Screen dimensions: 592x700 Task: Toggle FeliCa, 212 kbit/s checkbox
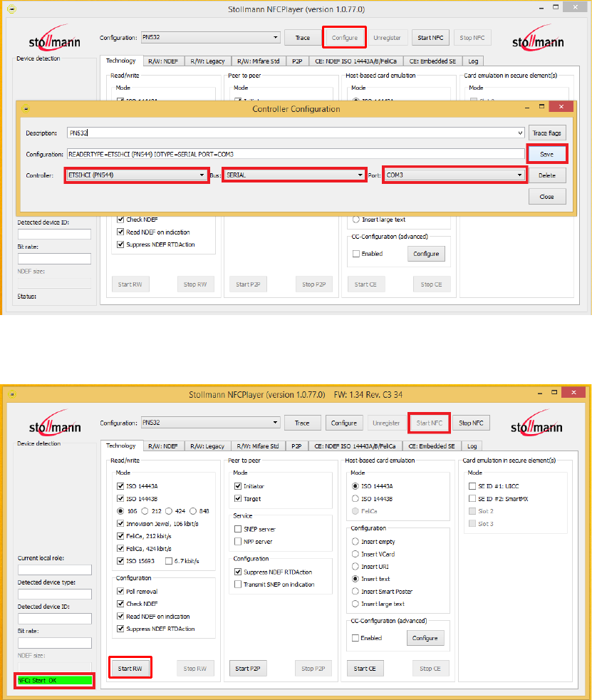click(x=120, y=536)
